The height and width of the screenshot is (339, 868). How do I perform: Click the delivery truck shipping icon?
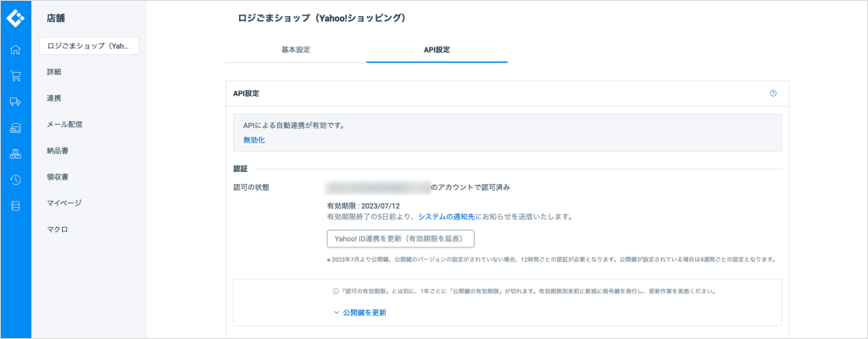[x=15, y=102]
